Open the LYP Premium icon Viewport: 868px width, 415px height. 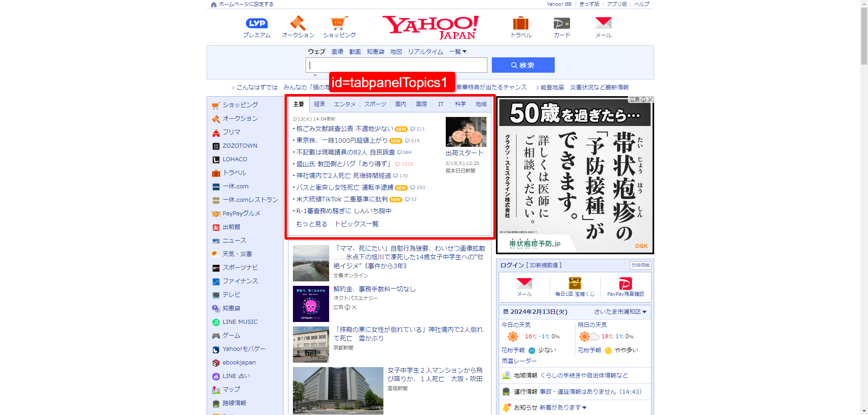(256, 23)
